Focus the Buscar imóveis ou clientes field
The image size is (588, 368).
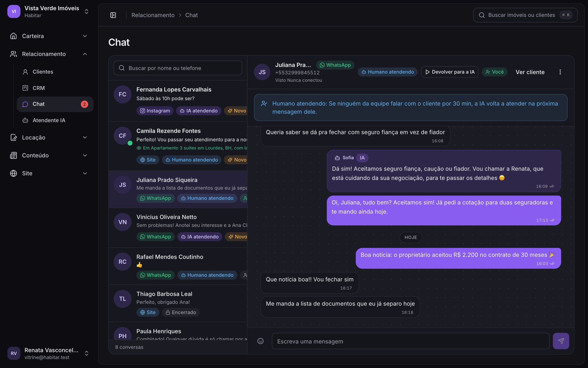[x=525, y=15]
